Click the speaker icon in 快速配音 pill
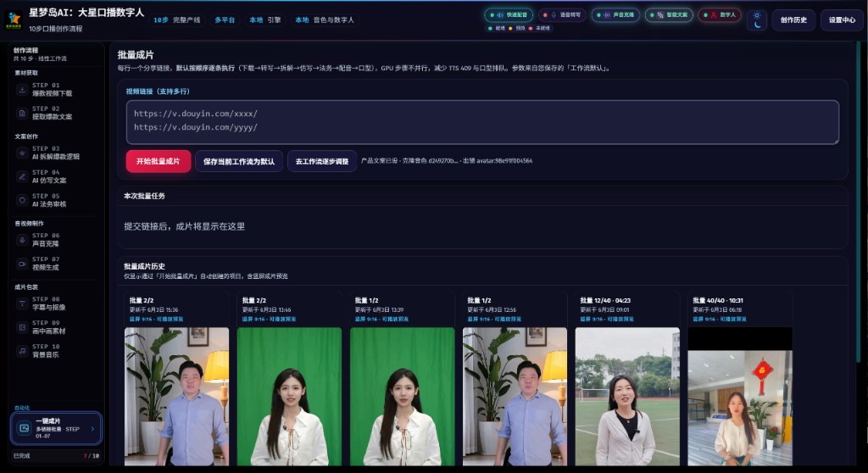The width and height of the screenshot is (868, 473). 500,15
